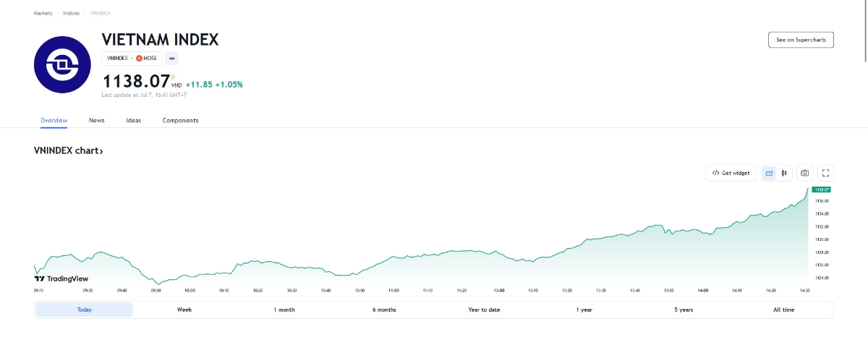Click the market status dash icon
The height and width of the screenshot is (345, 868).
tap(172, 58)
